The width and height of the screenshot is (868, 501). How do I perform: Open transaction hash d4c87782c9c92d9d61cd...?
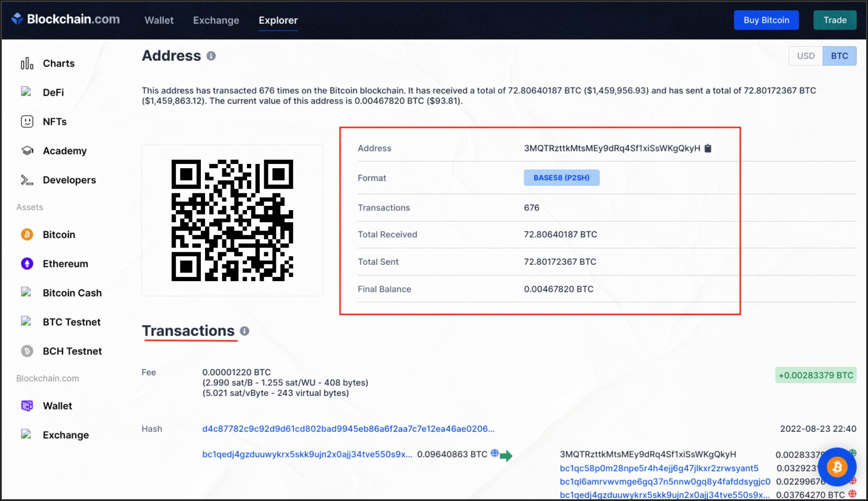(348, 429)
